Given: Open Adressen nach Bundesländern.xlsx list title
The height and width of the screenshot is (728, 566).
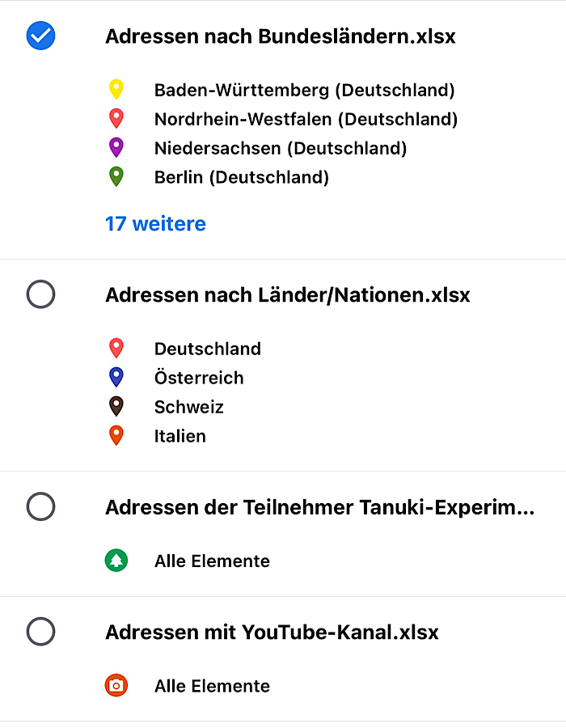Looking at the screenshot, I should pyautogui.click(x=280, y=36).
